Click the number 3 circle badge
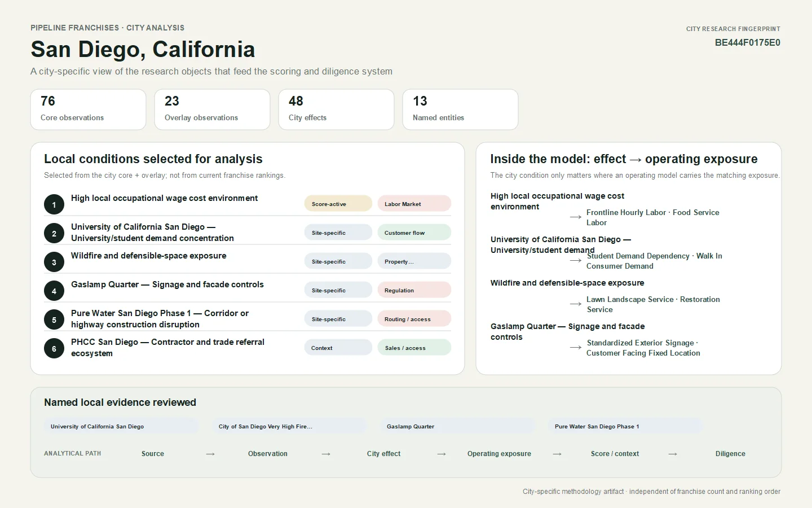This screenshot has height=508, width=812. [x=54, y=262]
